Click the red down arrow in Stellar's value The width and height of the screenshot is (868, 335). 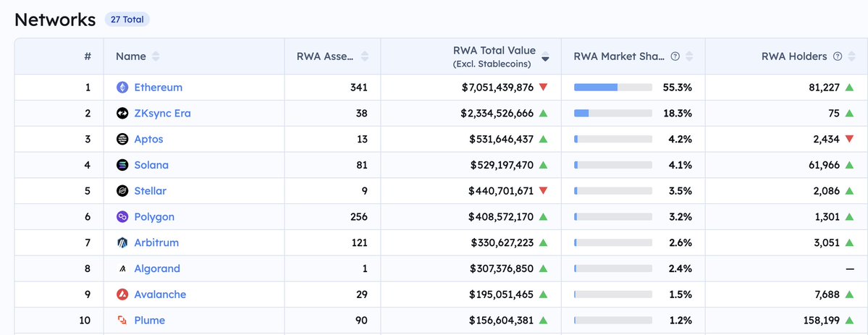(x=543, y=190)
